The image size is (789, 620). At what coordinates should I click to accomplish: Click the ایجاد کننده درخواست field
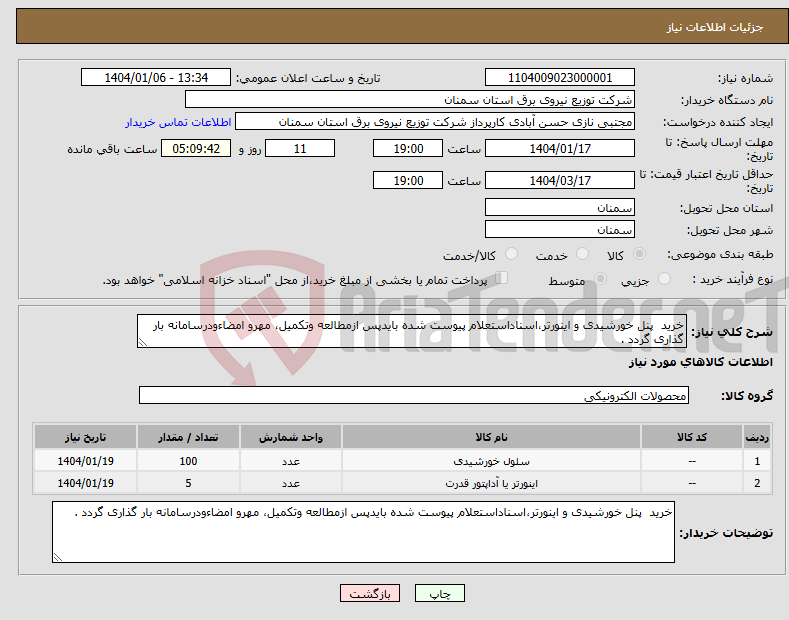435,122
